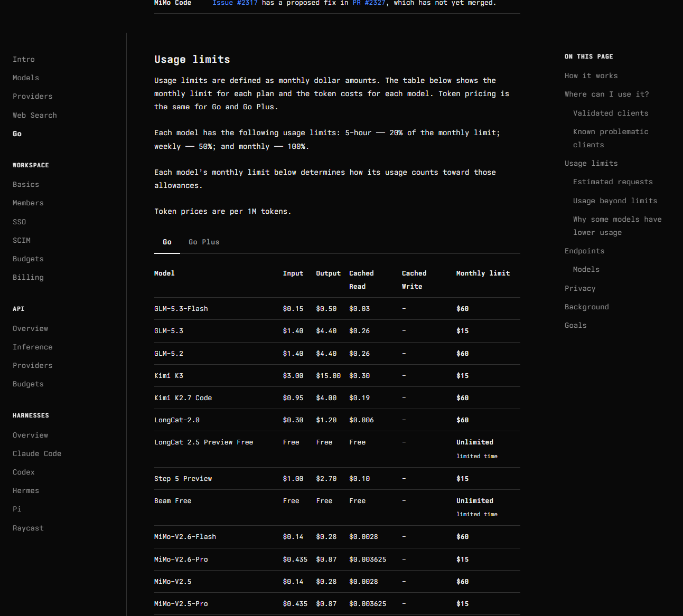683x616 pixels.
Task: Open Budgets under the API section
Action: (28, 384)
